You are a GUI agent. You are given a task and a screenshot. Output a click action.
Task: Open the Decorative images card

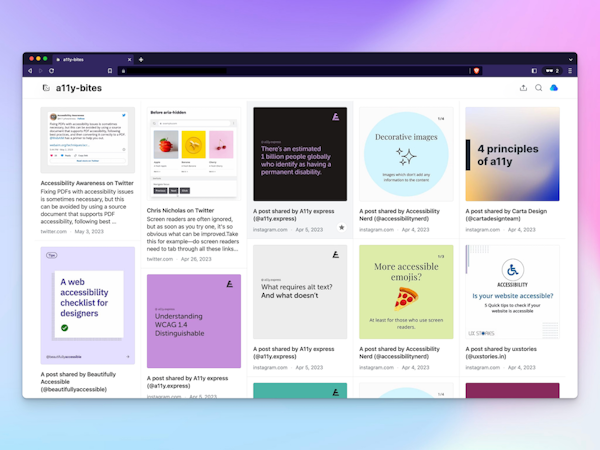point(406,154)
